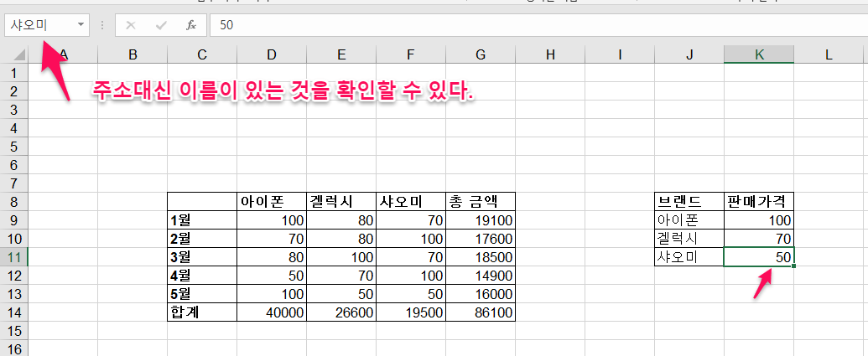868x356 pixels.
Task: Click the fill handle of cell K11
Action: (x=794, y=266)
